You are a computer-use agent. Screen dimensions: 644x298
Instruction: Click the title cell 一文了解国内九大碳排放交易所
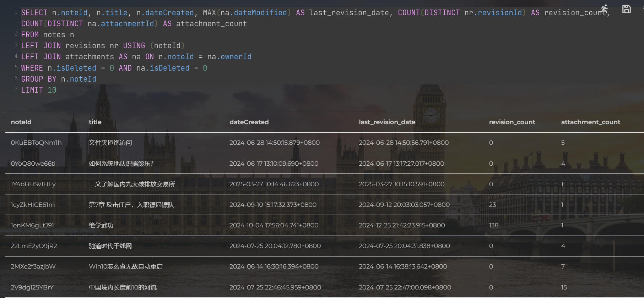pyautogui.click(x=132, y=184)
